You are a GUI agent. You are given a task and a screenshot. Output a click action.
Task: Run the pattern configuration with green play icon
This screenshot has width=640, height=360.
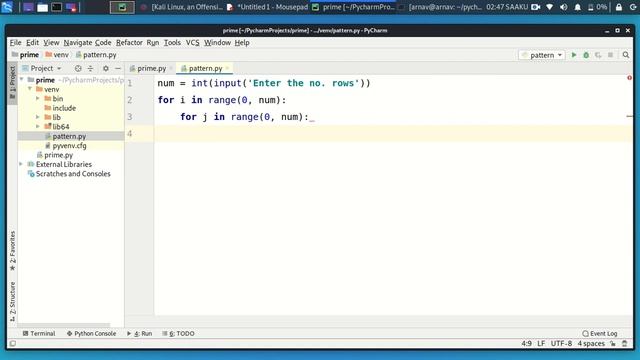point(573,55)
